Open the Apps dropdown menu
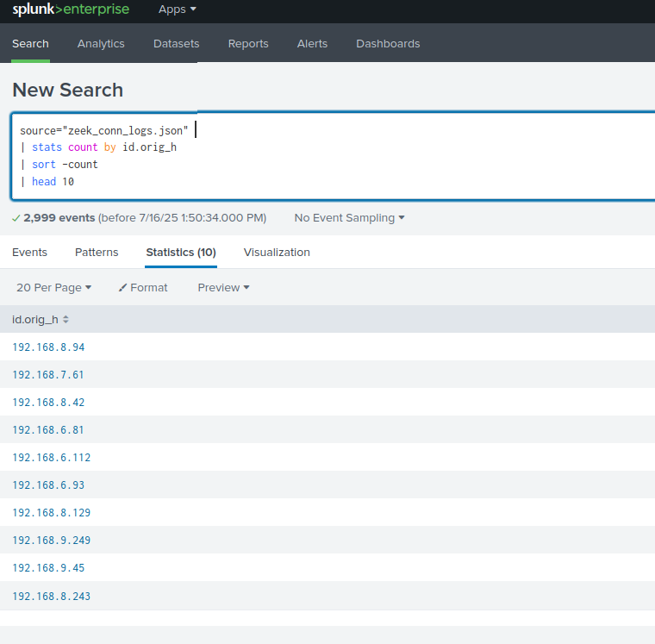 (x=178, y=9)
